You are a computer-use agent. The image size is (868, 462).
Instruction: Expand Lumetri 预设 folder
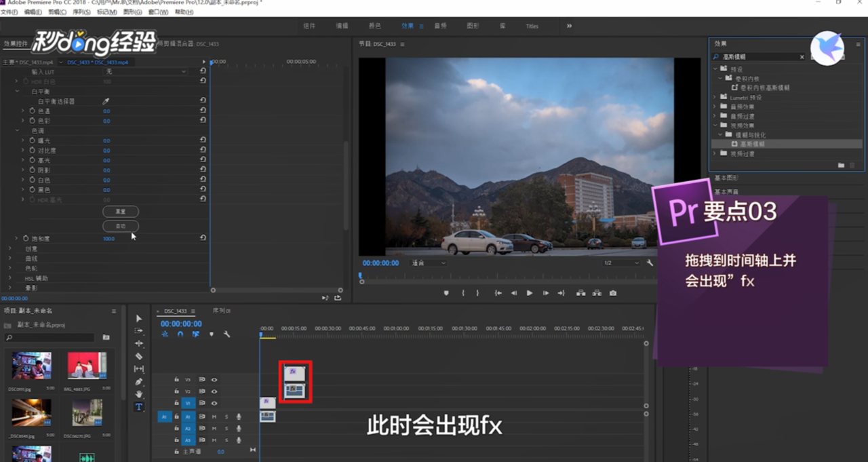pyautogui.click(x=715, y=97)
